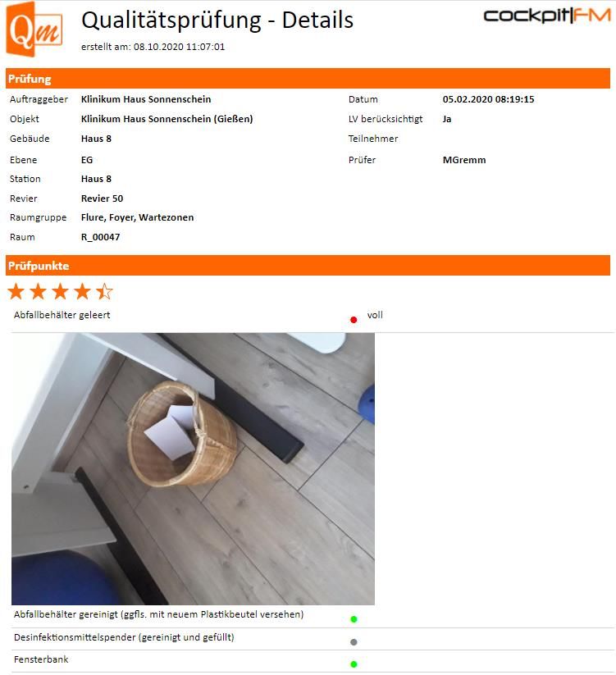The height and width of the screenshot is (675, 616).
Task: Click green status dot for Fensterbank
Action: [x=354, y=664]
